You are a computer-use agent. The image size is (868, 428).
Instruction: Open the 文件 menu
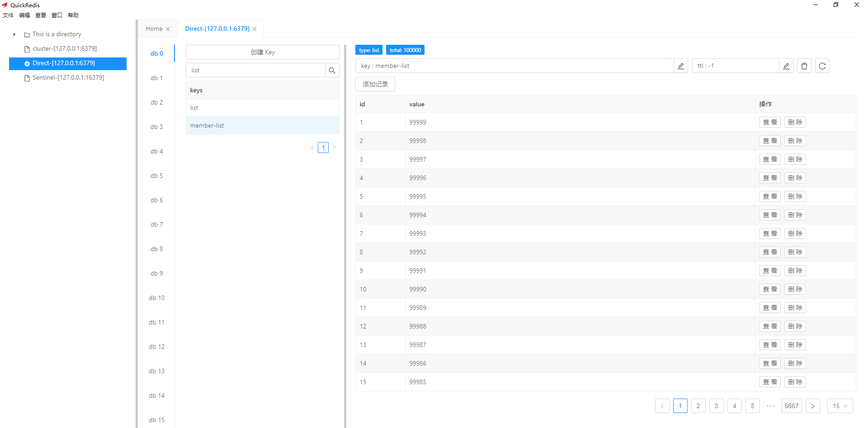(8, 15)
